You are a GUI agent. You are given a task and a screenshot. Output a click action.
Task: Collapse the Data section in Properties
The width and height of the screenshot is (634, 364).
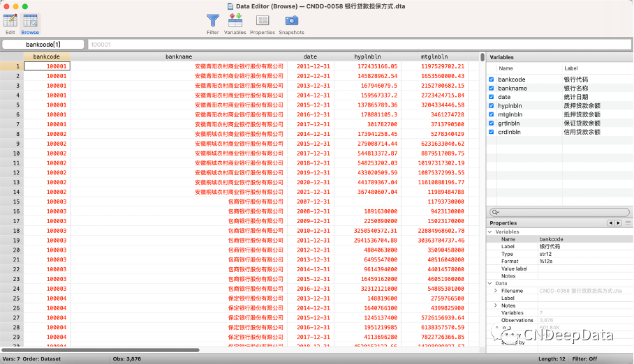point(490,284)
